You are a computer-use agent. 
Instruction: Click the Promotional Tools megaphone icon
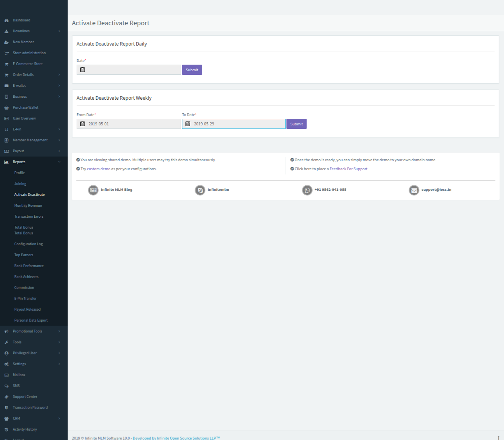click(6, 331)
